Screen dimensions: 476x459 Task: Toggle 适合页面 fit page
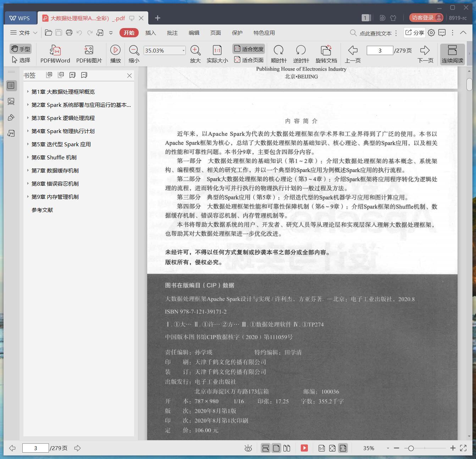tap(249, 60)
